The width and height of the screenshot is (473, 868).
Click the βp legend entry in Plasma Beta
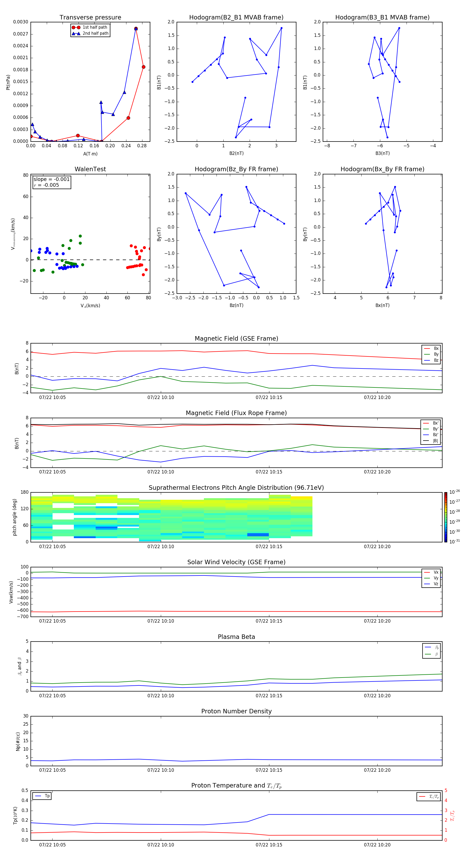[431, 647]
